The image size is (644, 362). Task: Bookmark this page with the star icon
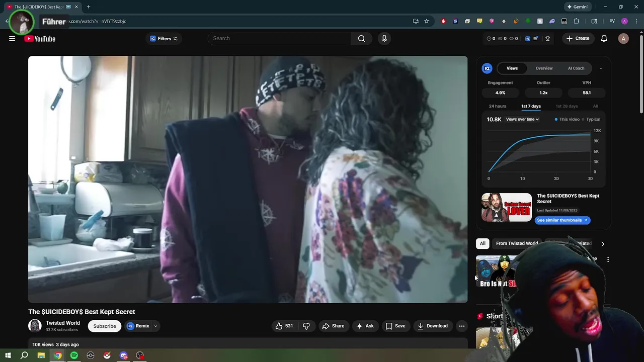click(427, 21)
